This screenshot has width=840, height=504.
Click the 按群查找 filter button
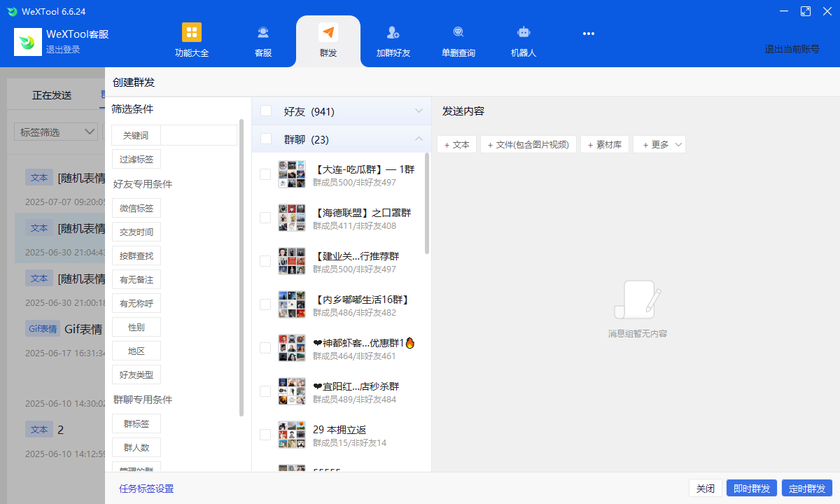[x=136, y=255]
